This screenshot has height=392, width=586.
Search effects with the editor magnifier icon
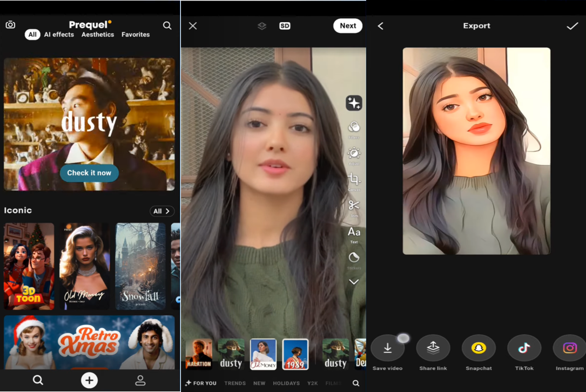(356, 383)
